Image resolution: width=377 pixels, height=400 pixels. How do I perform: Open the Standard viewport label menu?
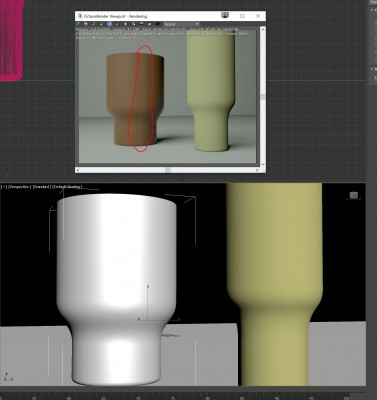pos(42,187)
